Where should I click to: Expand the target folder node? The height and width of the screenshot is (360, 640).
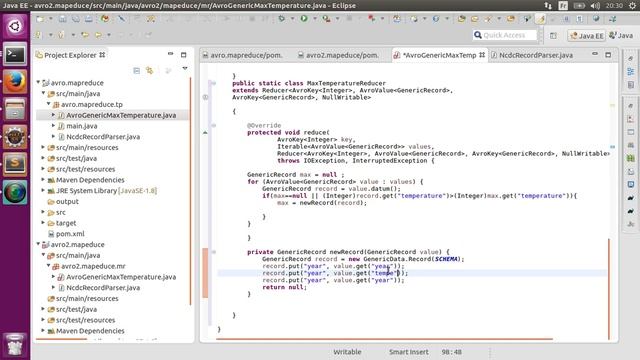[43, 223]
